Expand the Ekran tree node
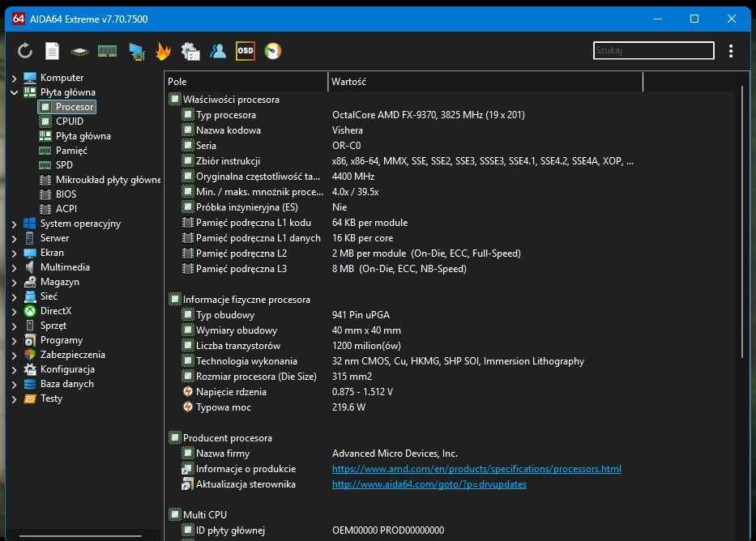756x541 pixels. (x=14, y=253)
